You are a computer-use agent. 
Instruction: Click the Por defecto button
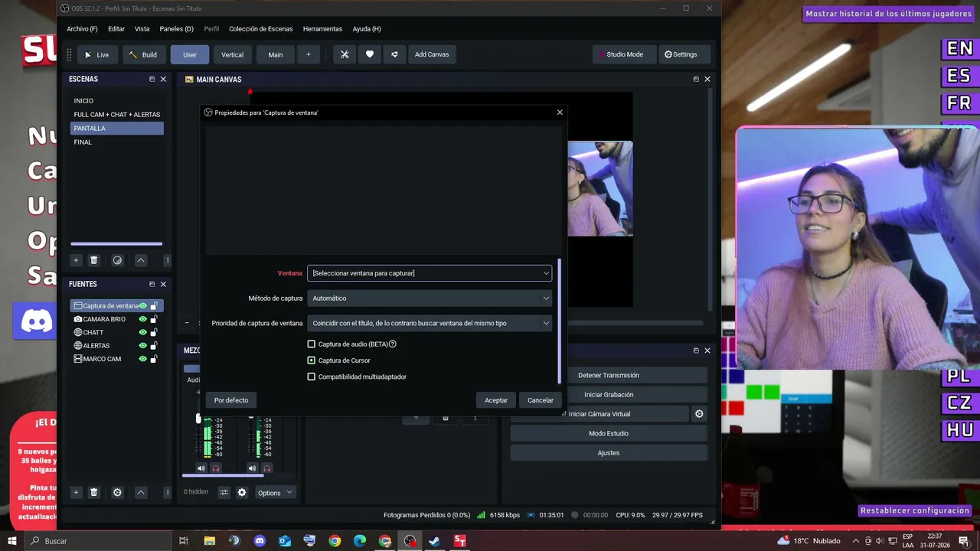[x=231, y=400]
